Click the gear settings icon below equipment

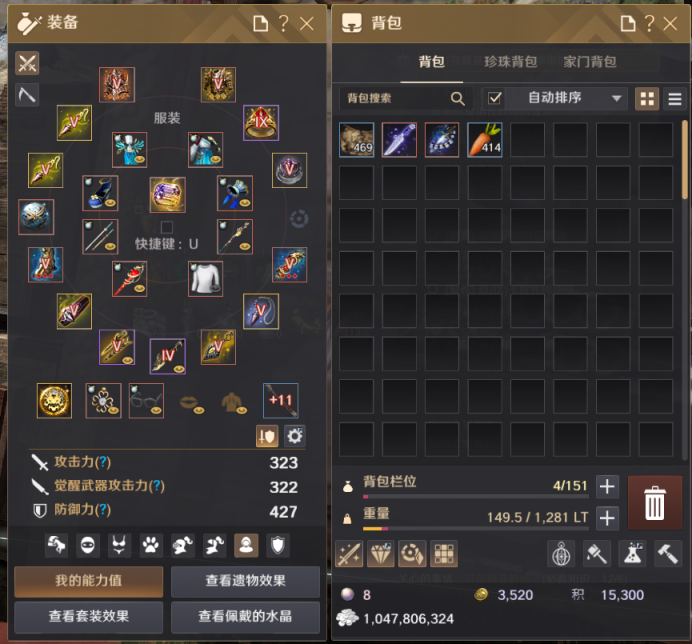pyautogui.click(x=294, y=436)
